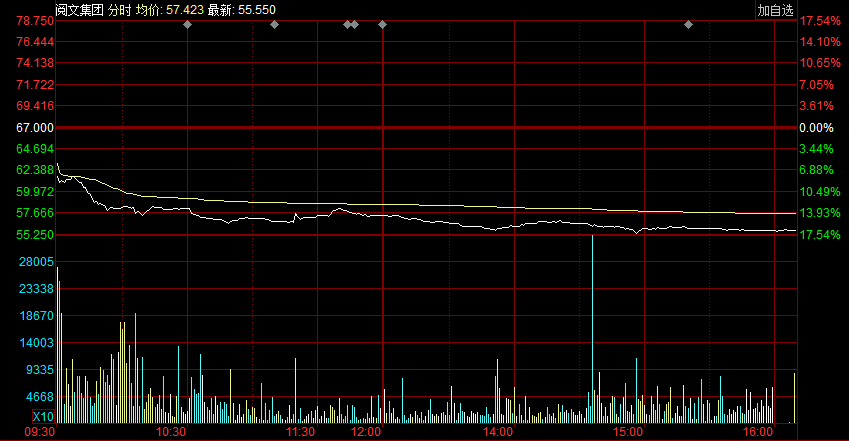Screen dimensions: 849x441
Task: Click the 14003 volume axis label
Action: 36,342
